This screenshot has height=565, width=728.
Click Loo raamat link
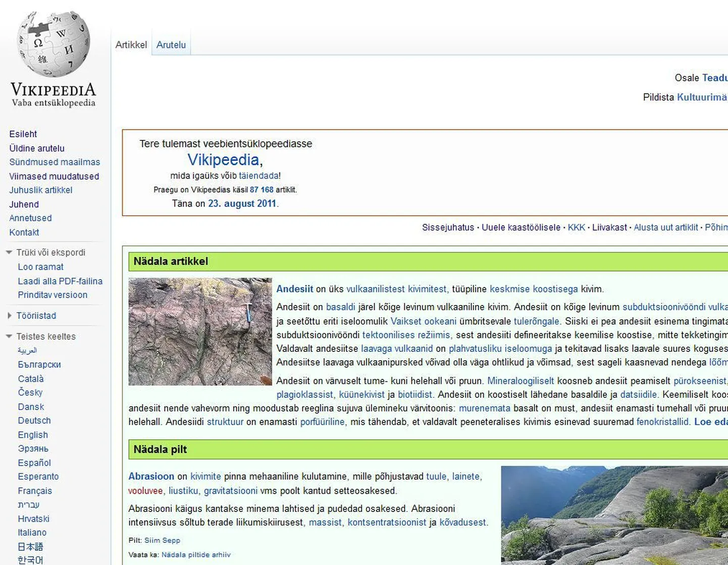(41, 267)
